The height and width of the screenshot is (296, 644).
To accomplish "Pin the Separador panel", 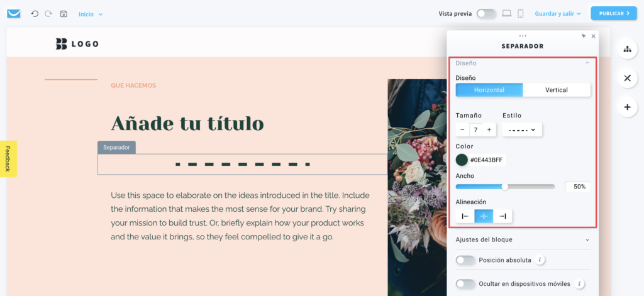I will 583,36.
